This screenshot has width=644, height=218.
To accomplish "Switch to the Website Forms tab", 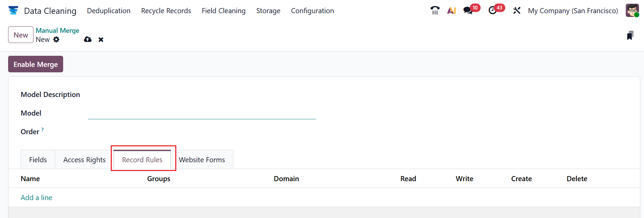I will (x=202, y=160).
